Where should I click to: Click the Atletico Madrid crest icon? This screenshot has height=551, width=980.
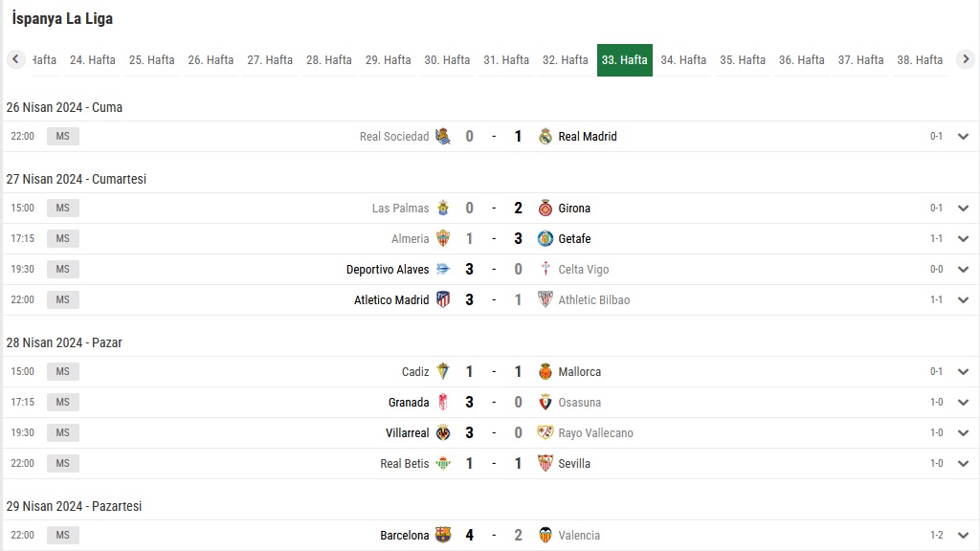click(443, 299)
